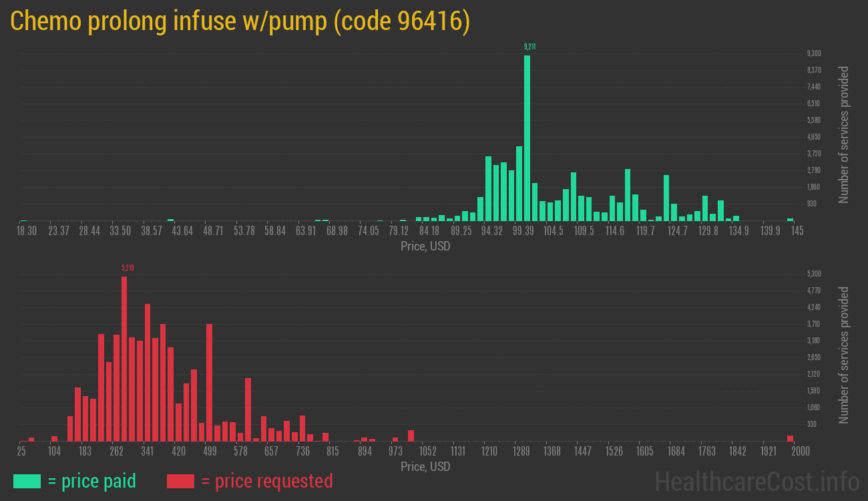The width and height of the screenshot is (868, 501).
Task: Click the "= price paid" legend text
Action: pos(92,481)
